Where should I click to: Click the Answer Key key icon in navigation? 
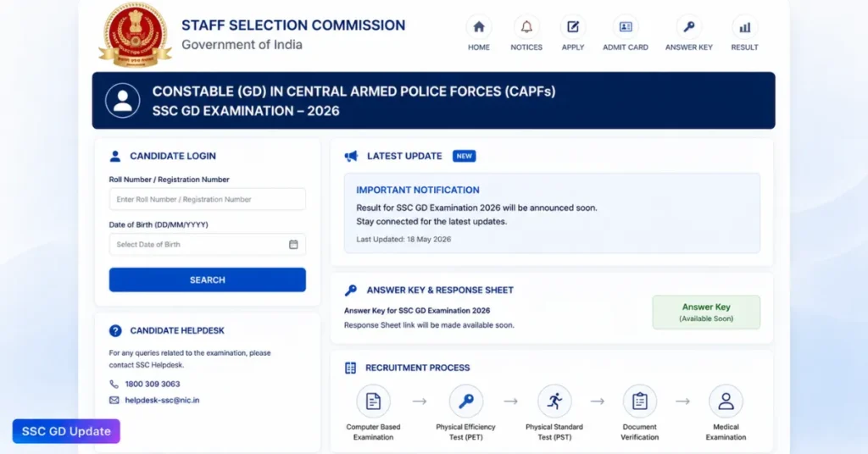click(x=689, y=26)
